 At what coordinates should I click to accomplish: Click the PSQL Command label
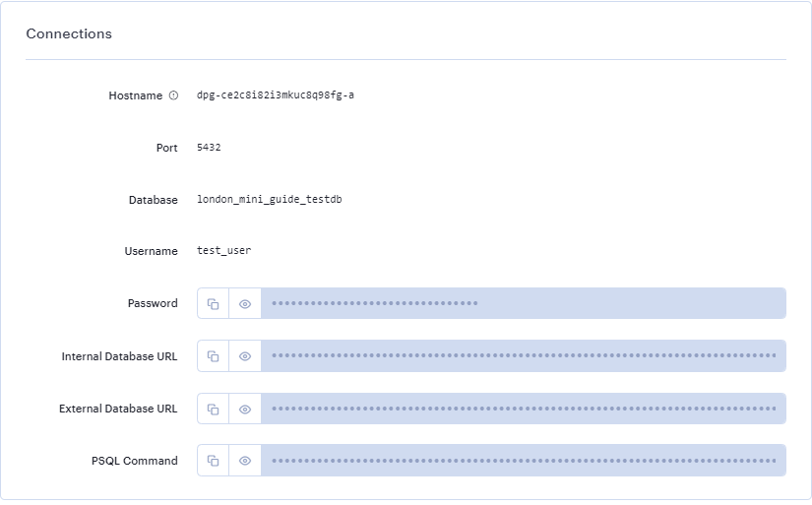coord(133,460)
